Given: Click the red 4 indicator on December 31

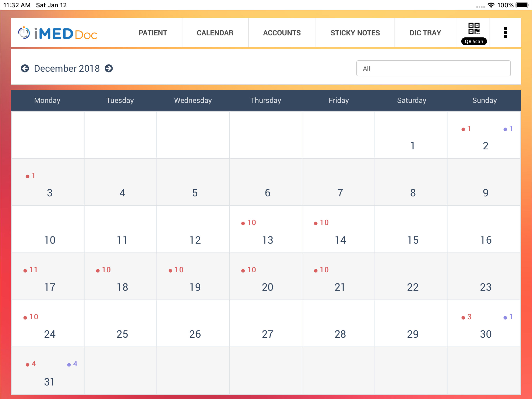Looking at the screenshot, I should click(31, 364).
